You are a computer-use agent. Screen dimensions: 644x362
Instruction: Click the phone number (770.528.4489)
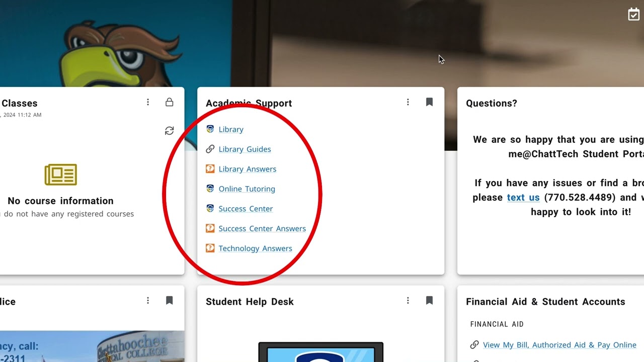[580, 198]
